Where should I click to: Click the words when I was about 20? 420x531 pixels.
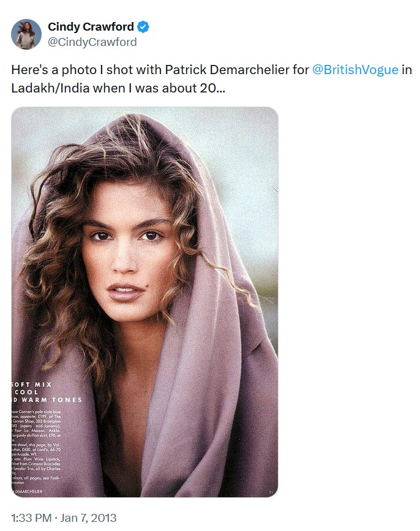pyautogui.click(x=159, y=88)
